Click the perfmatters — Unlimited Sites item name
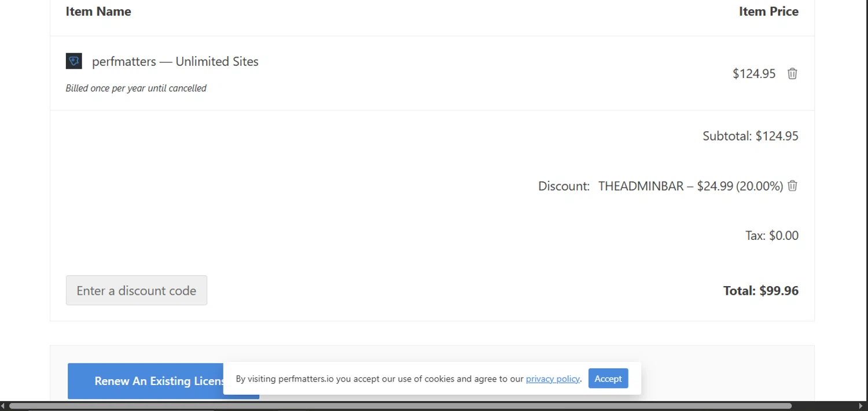Image resolution: width=868 pixels, height=411 pixels. pyautogui.click(x=175, y=61)
